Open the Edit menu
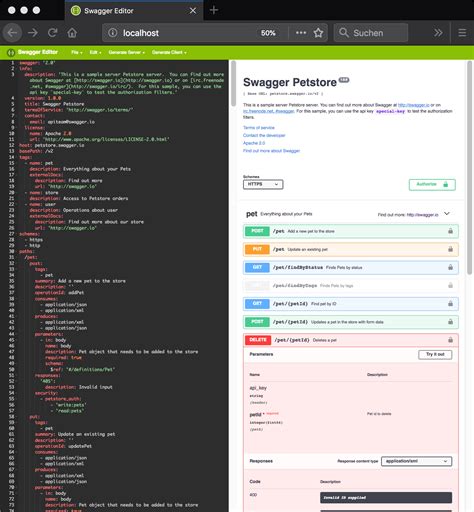474x512 pixels. pos(95,52)
